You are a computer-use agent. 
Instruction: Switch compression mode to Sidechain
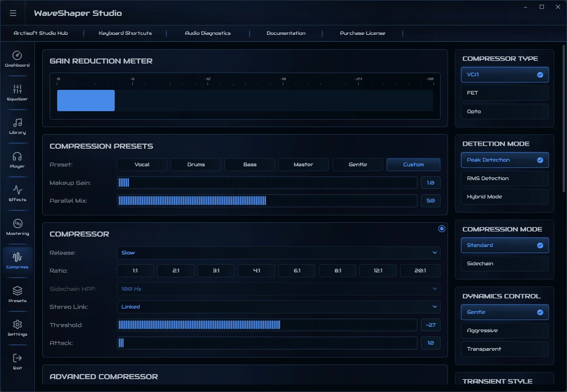point(505,264)
